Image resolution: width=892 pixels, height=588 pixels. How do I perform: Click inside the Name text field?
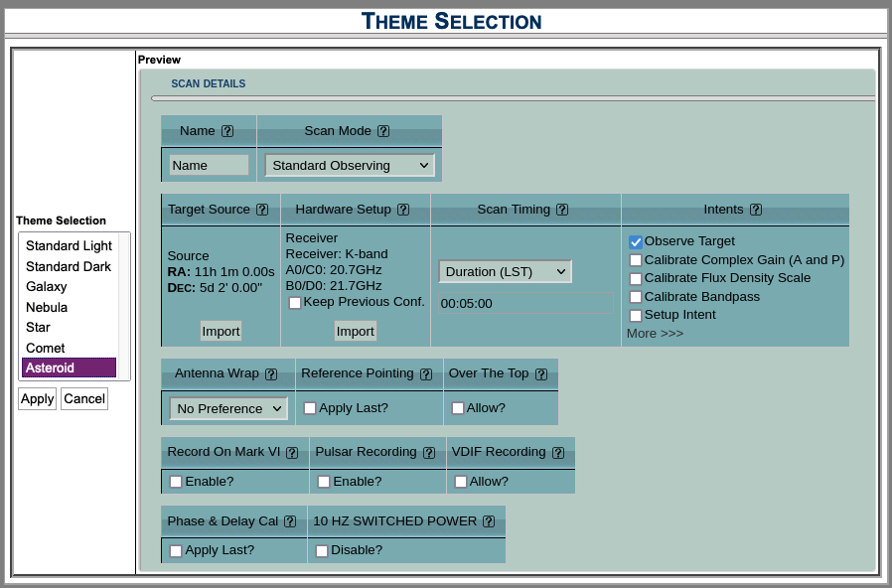(208, 165)
